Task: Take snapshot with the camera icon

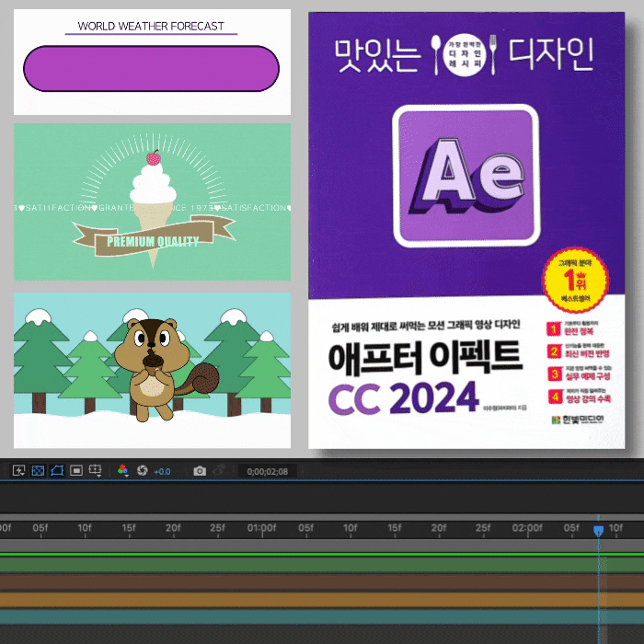Action: (x=200, y=471)
